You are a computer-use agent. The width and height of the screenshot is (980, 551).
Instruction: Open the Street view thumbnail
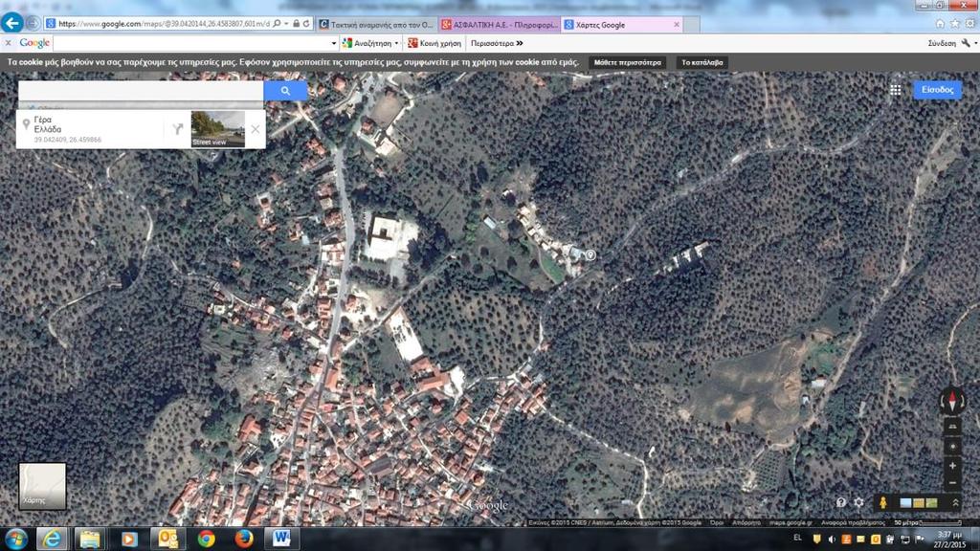tap(217, 129)
